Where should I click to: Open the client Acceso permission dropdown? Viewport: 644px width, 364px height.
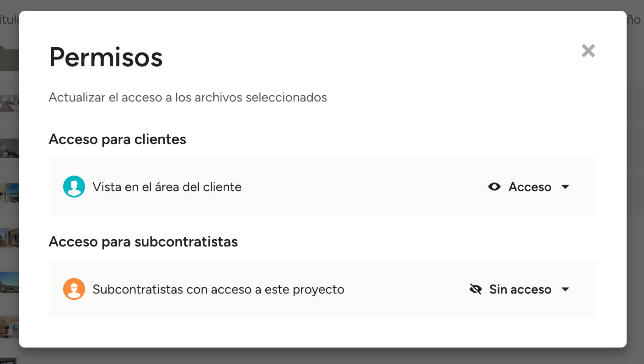coord(530,187)
